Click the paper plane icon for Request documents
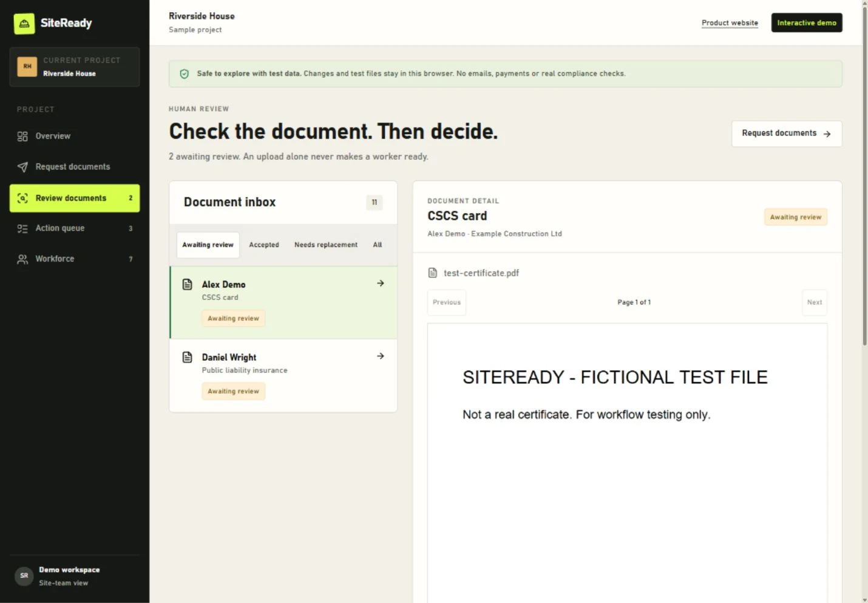Screen dimensions: 868x603 click(22, 167)
